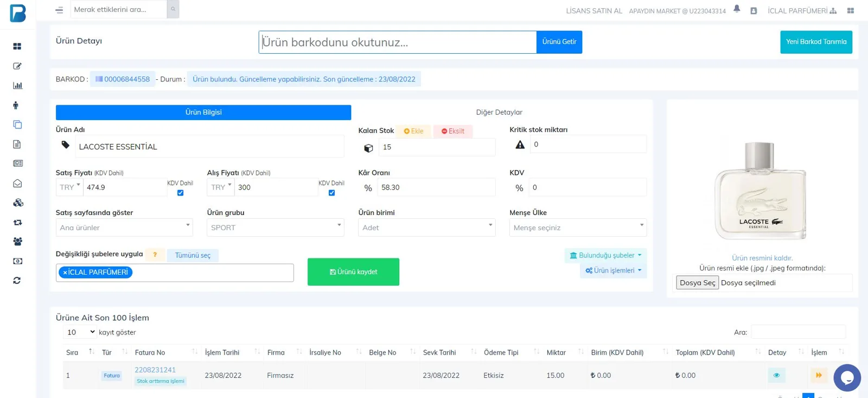868x398 pixels.
Task: Toggle KDV Dahil checkbox for Satış Fiyatı
Action: pos(180,193)
